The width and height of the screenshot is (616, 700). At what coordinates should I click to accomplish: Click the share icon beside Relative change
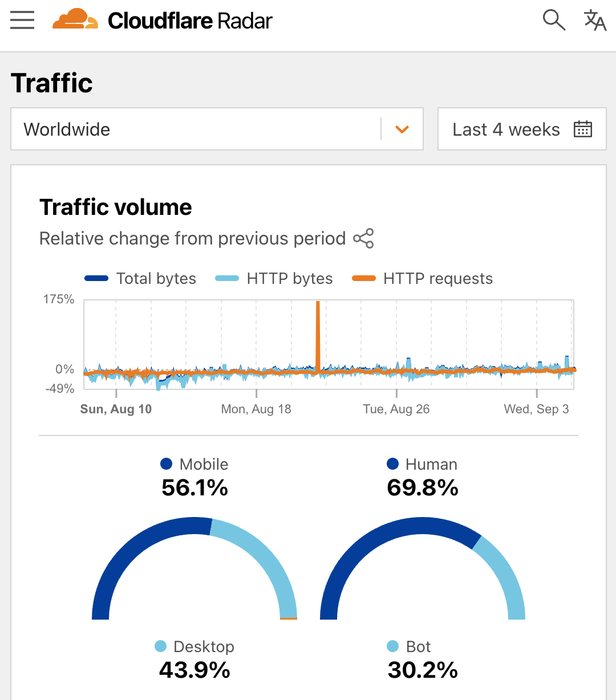[363, 238]
